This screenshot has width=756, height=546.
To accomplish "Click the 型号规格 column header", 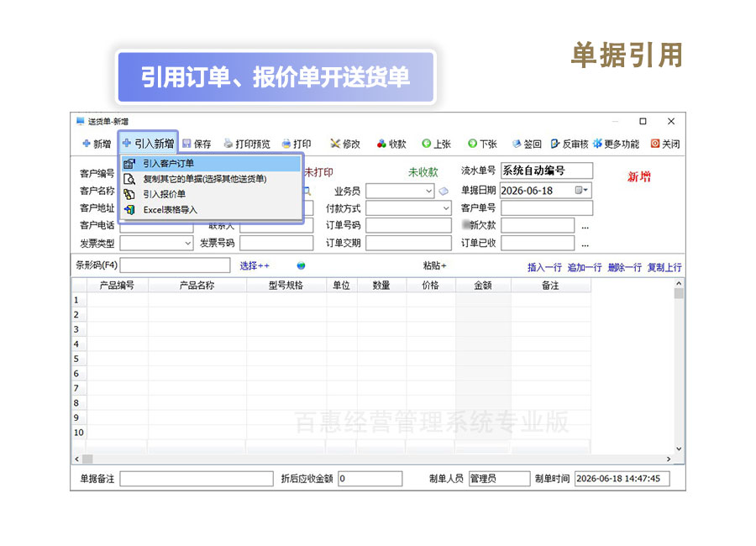I will click(286, 286).
